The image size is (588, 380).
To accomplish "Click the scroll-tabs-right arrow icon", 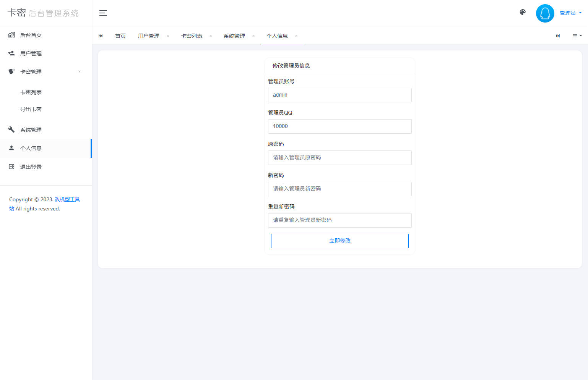I will [558, 36].
